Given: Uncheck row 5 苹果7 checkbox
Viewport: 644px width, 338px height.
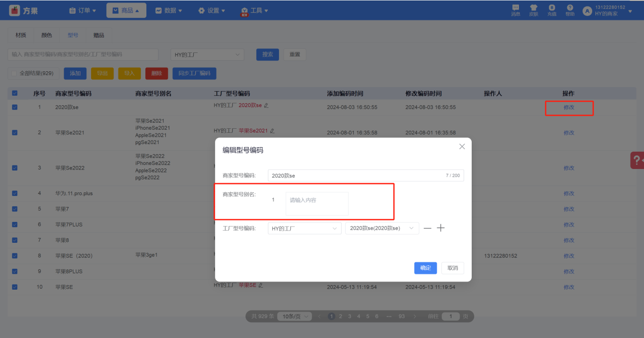Looking at the screenshot, I should click(14, 209).
